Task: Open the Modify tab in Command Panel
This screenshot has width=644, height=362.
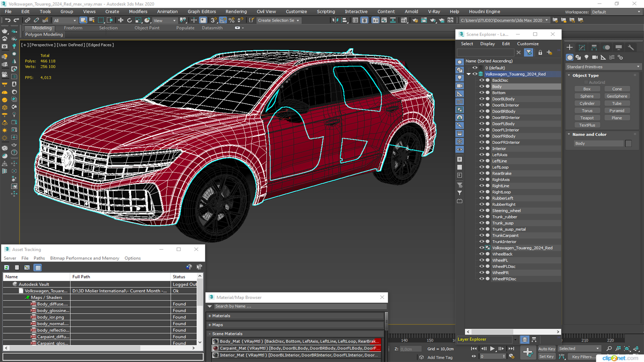Action: point(582,47)
